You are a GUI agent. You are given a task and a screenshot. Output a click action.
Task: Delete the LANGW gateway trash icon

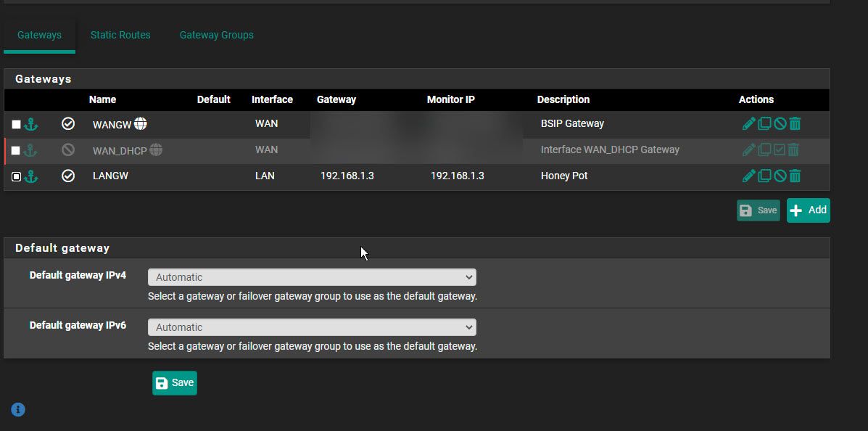[x=795, y=176]
